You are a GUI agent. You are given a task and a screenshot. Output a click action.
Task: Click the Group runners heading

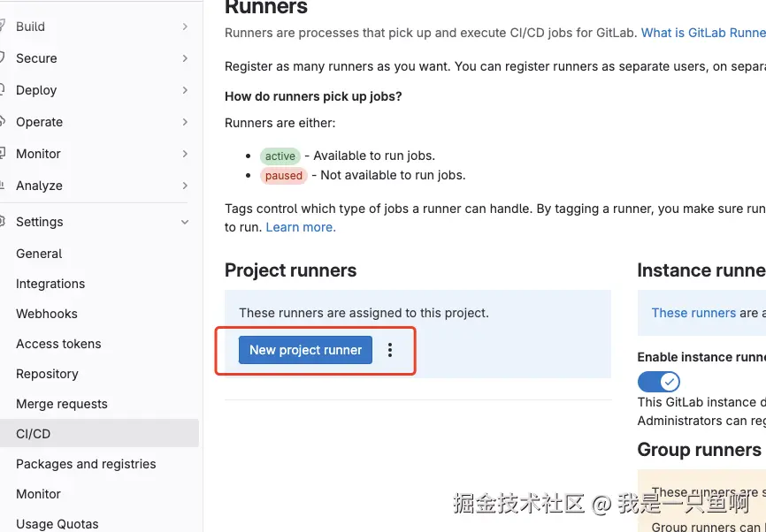pos(699,450)
